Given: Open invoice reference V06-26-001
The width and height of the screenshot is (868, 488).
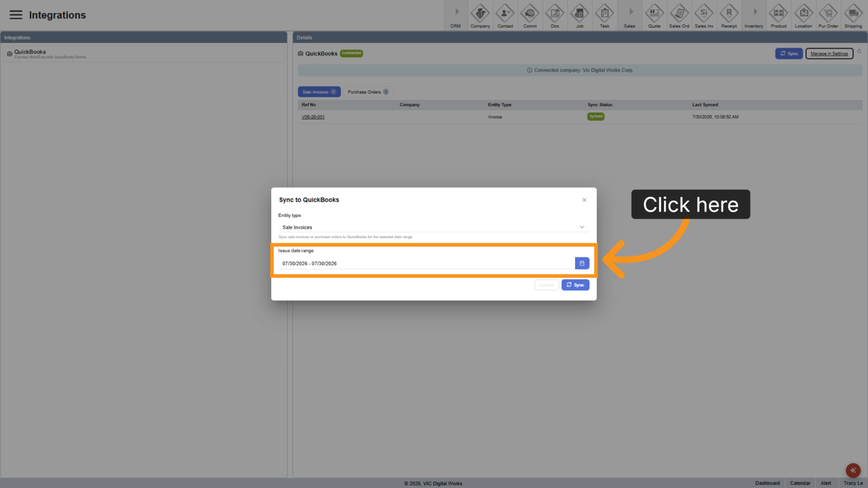Looking at the screenshot, I should pyautogui.click(x=313, y=117).
